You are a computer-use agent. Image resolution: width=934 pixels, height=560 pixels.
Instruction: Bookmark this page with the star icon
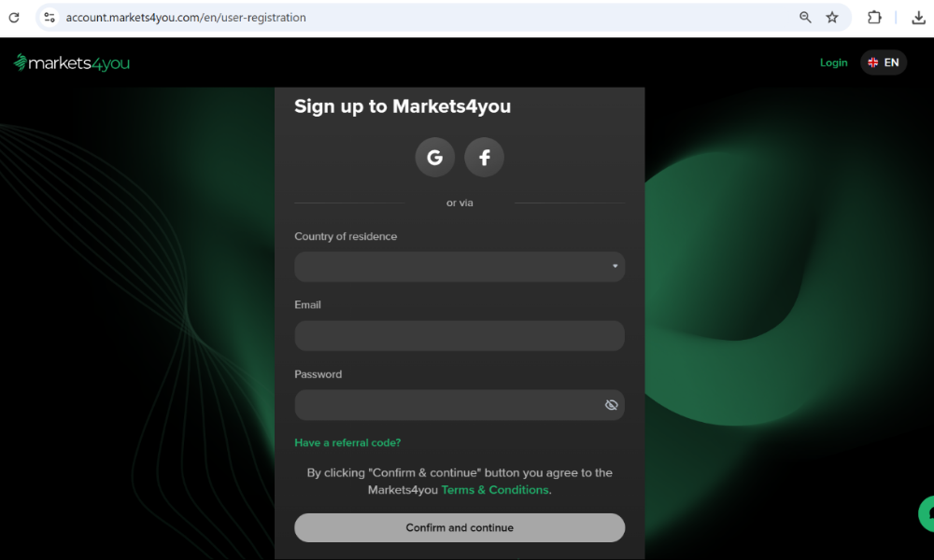[832, 17]
